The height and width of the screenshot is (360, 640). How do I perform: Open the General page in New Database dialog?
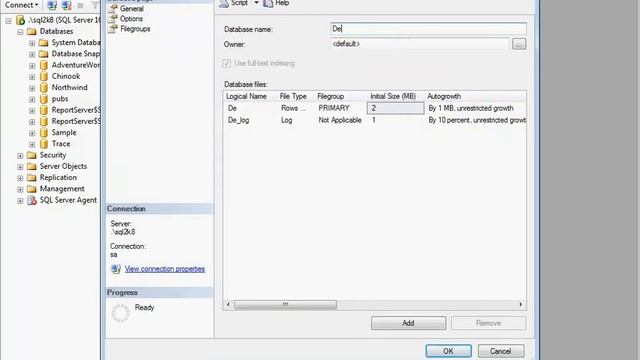131,9
